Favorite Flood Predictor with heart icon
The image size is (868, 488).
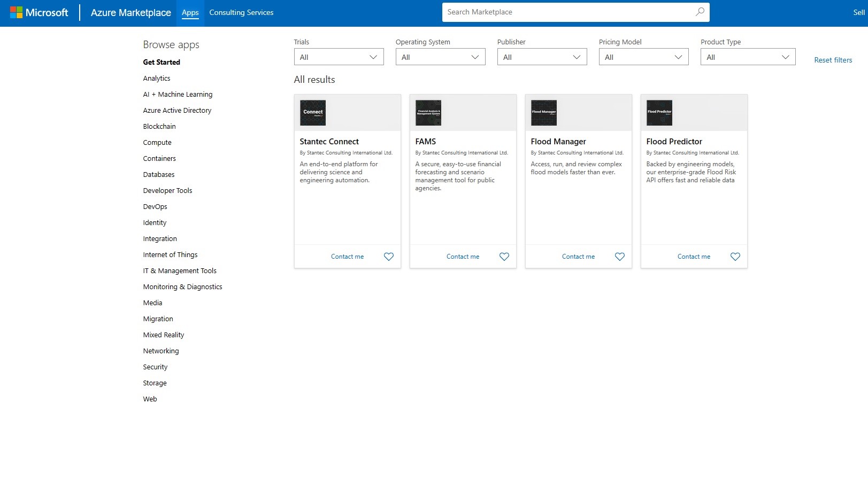[735, 257]
